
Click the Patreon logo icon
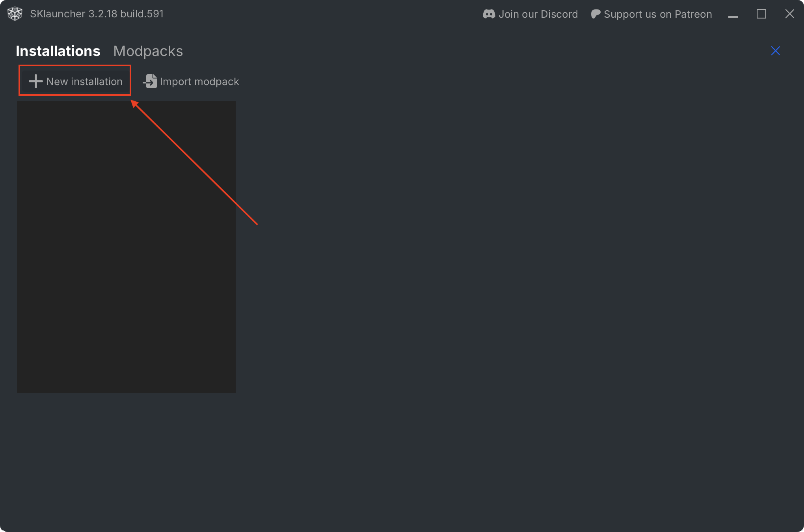pyautogui.click(x=596, y=14)
